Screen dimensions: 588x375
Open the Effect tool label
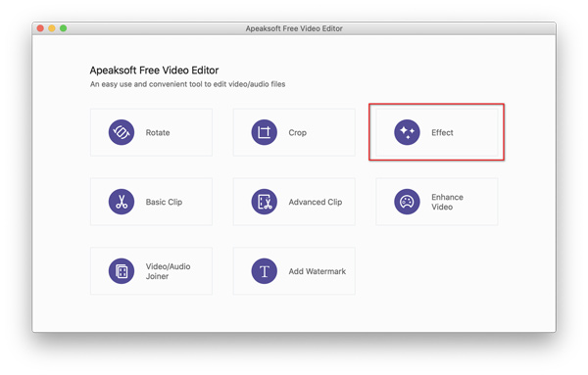[x=442, y=132]
